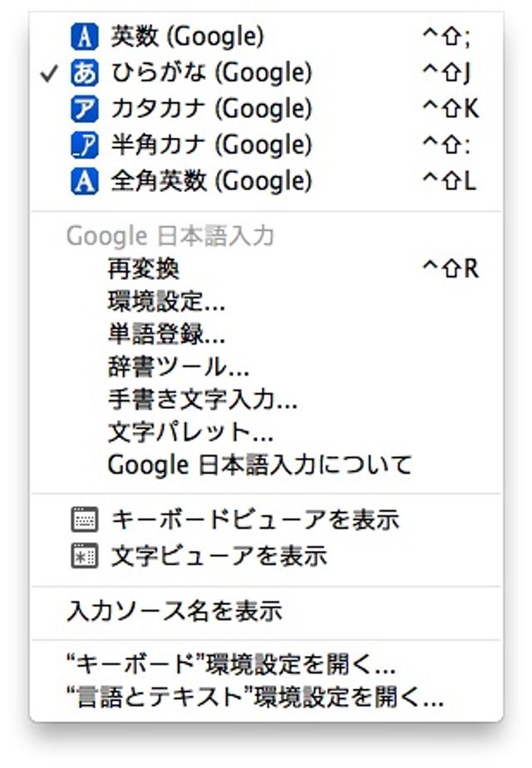This screenshot has height=768, width=532.
Task: Open 文字パレット…
Action: tap(190, 432)
